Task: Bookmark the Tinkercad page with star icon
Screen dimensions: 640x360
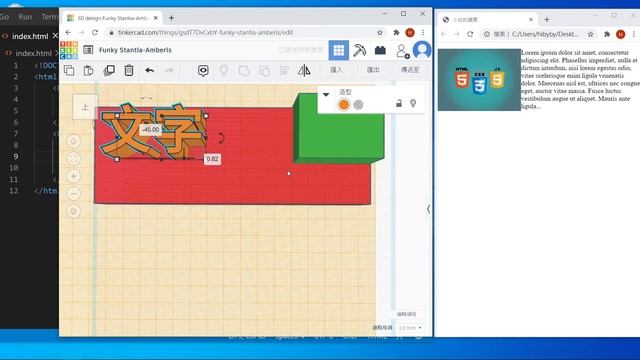Action: 380,32
